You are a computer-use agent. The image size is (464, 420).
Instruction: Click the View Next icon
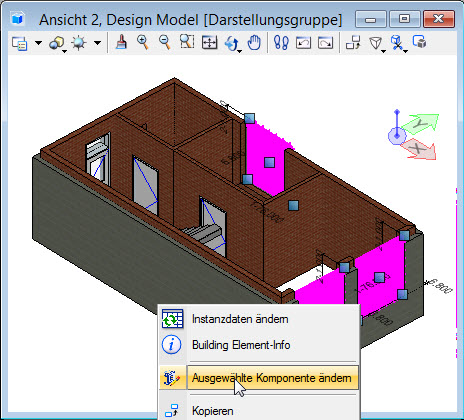(326, 43)
